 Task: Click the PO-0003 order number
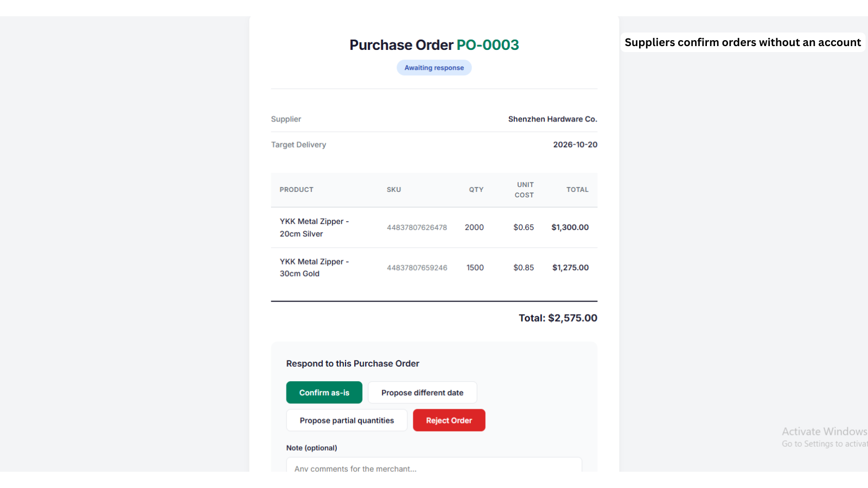[488, 45]
